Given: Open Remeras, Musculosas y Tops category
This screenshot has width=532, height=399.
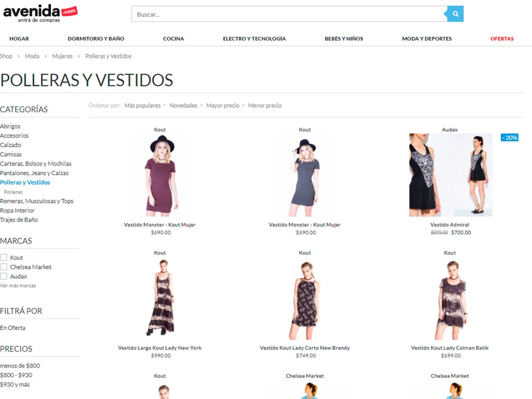Looking at the screenshot, I should click(37, 201).
